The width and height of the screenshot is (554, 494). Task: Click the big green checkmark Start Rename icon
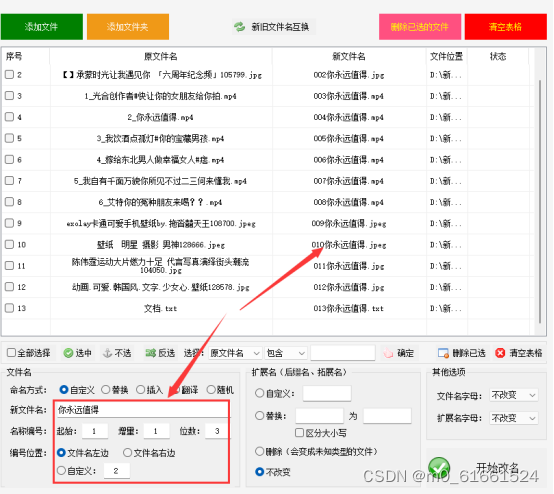[x=439, y=469]
